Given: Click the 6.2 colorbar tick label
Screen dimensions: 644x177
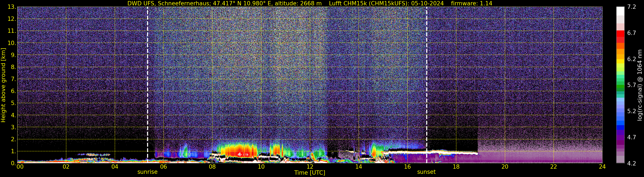Looking at the screenshot, I should point(632,59).
